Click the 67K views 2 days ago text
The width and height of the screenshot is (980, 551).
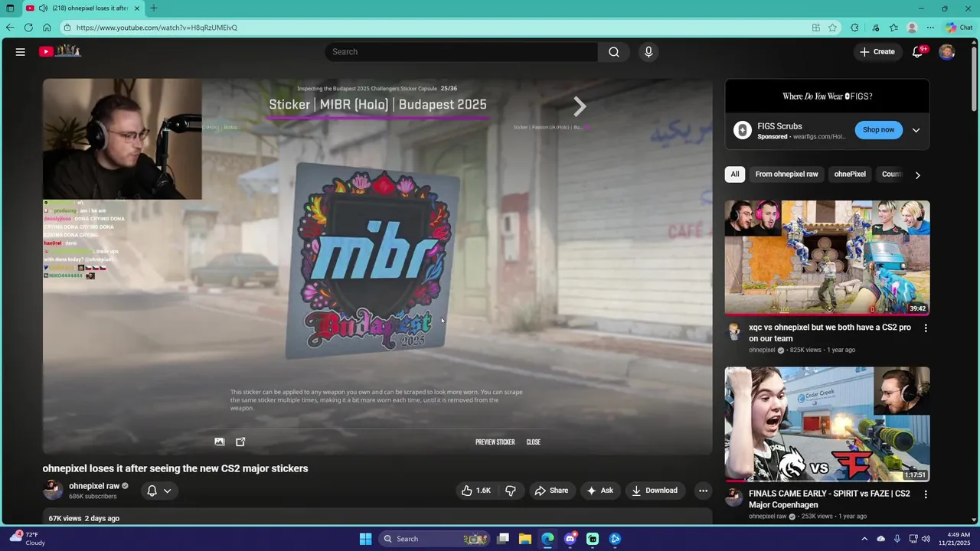click(x=83, y=519)
